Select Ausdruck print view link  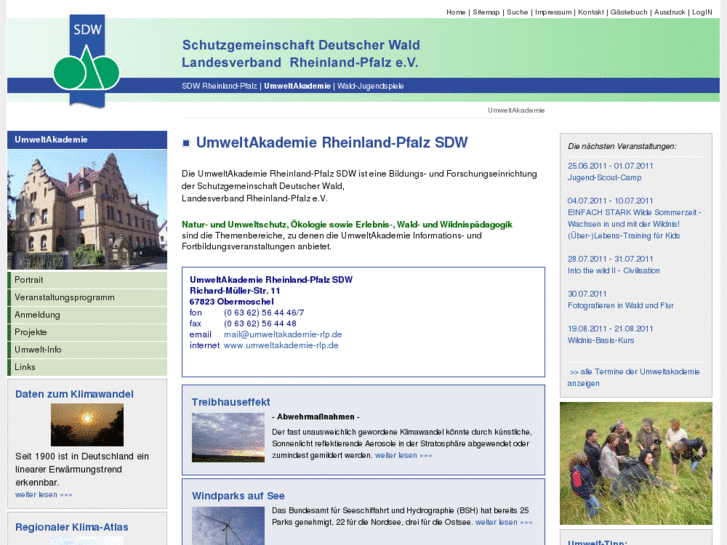pyautogui.click(x=670, y=13)
